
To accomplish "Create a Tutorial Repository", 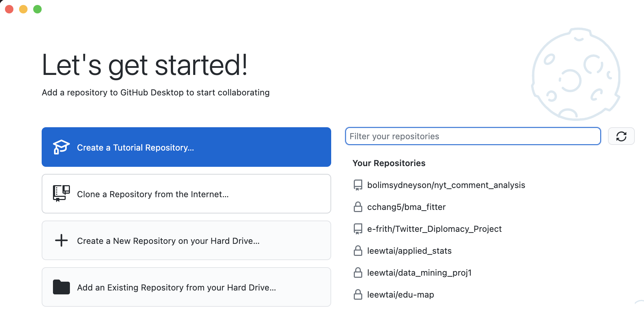I will (186, 147).
